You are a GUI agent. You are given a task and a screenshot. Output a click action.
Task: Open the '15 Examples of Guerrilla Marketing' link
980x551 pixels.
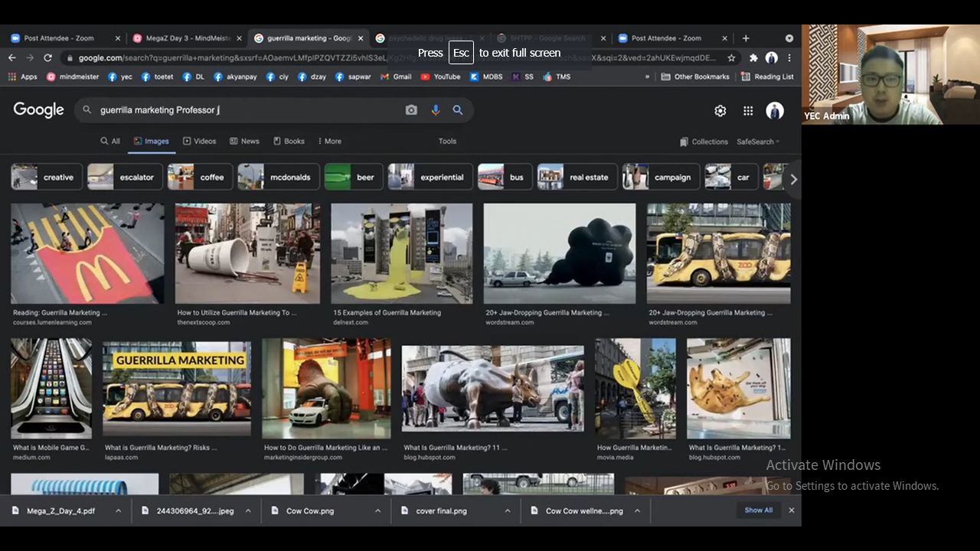(387, 313)
